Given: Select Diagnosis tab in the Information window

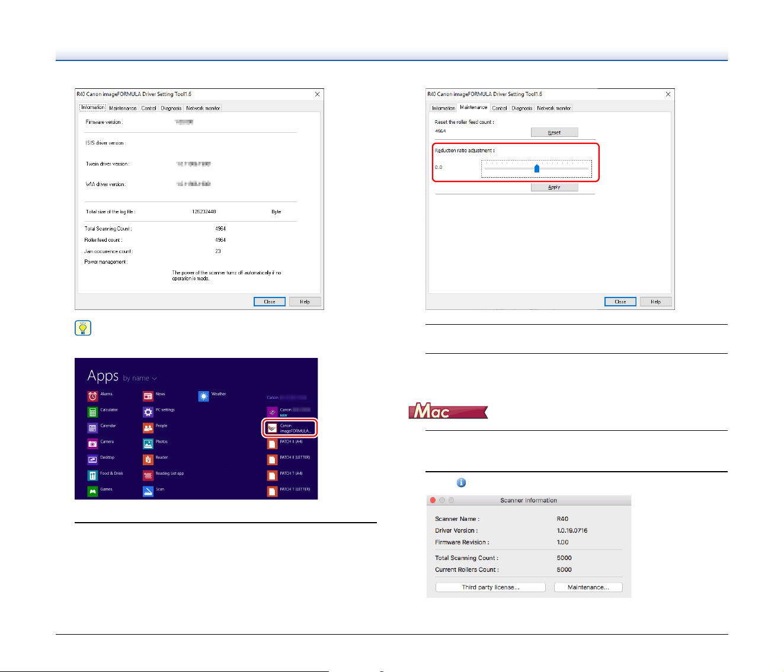Looking at the screenshot, I should coord(171,108).
